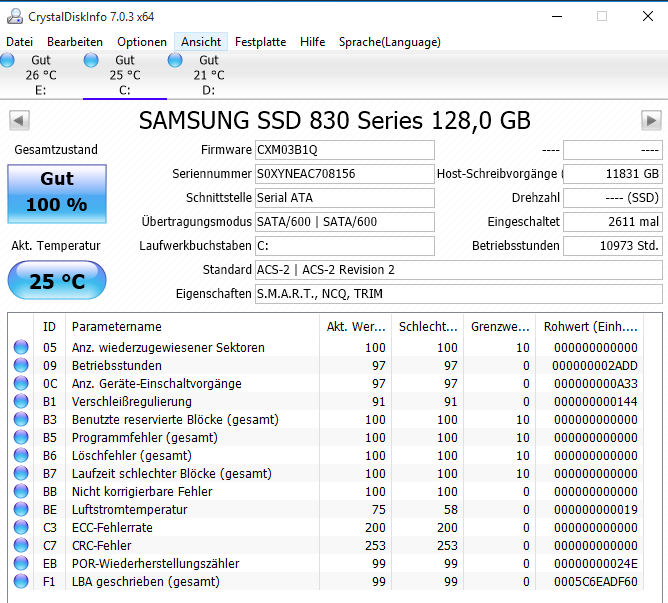Open the Datei menu
The width and height of the screenshot is (668, 603).
click(x=20, y=42)
